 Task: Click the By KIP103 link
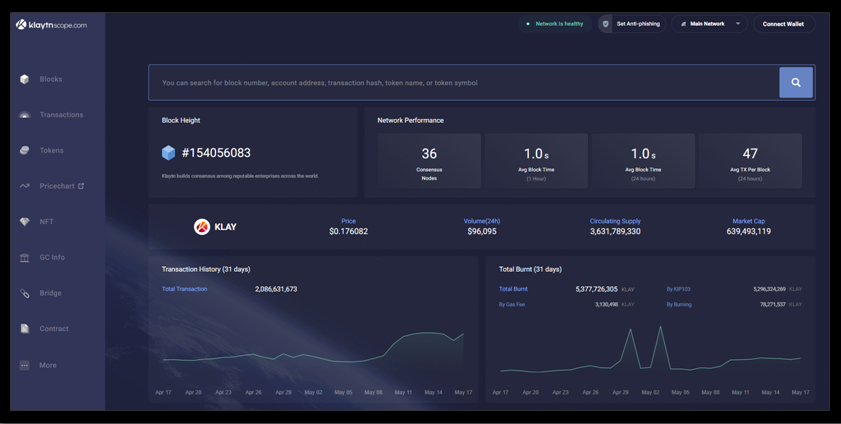(x=678, y=289)
